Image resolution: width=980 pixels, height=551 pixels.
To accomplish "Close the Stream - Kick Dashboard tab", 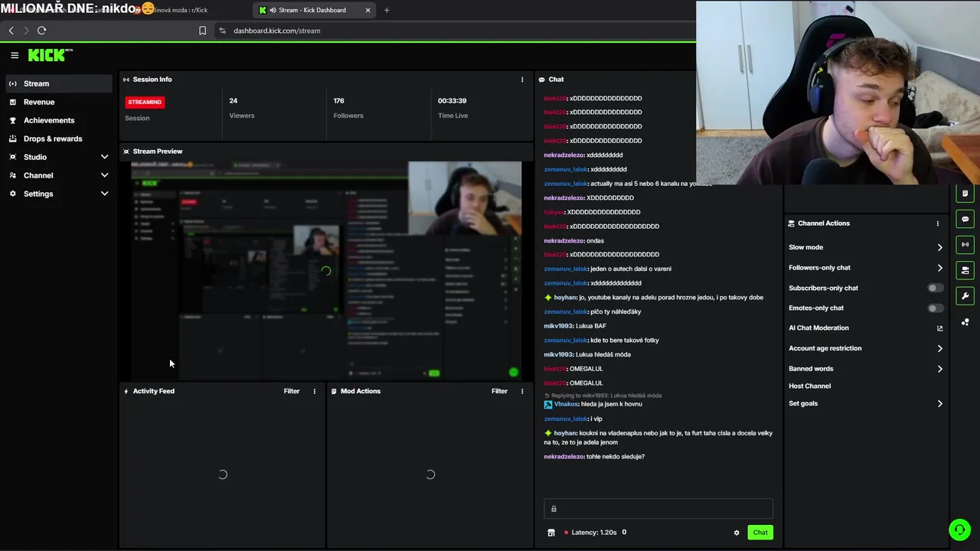I will pos(367,10).
